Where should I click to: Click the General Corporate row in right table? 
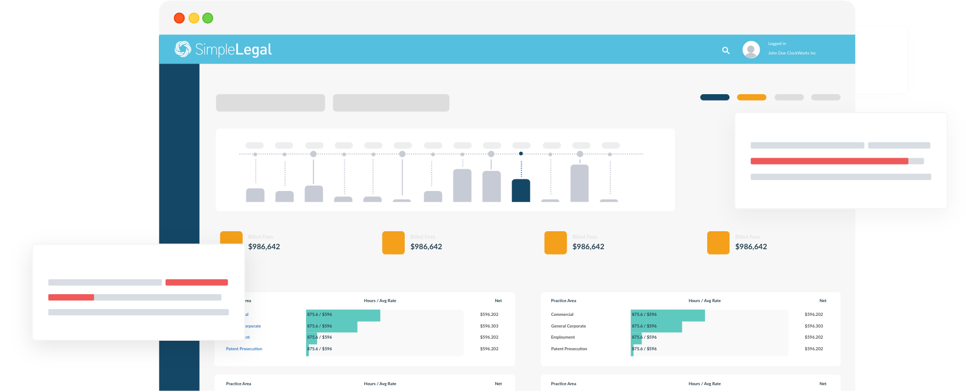click(568, 326)
